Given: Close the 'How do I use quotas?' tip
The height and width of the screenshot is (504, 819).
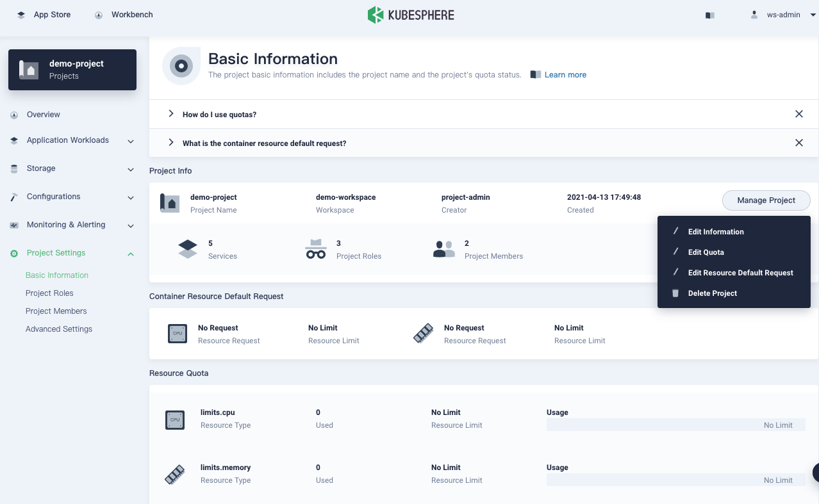Looking at the screenshot, I should click(798, 114).
